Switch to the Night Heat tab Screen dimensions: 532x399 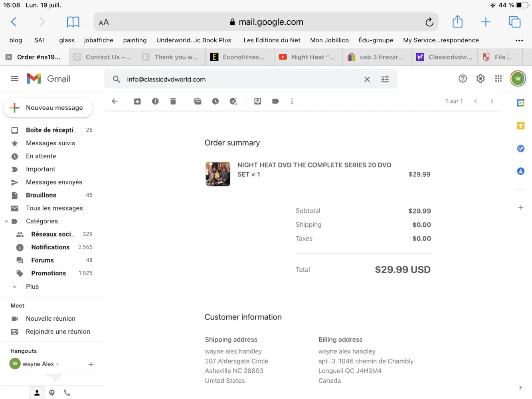(x=308, y=57)
